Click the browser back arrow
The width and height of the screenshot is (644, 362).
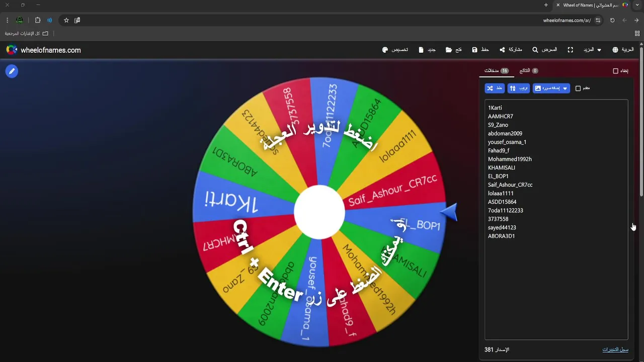624,20
